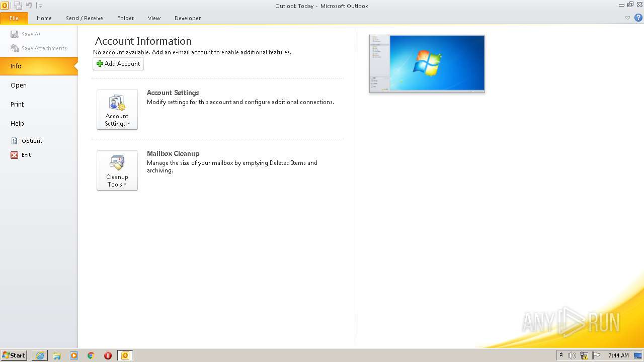Click "Manage the size of your mailbox" description
This screenshot has width=644, height=362.
pos(232,166)
